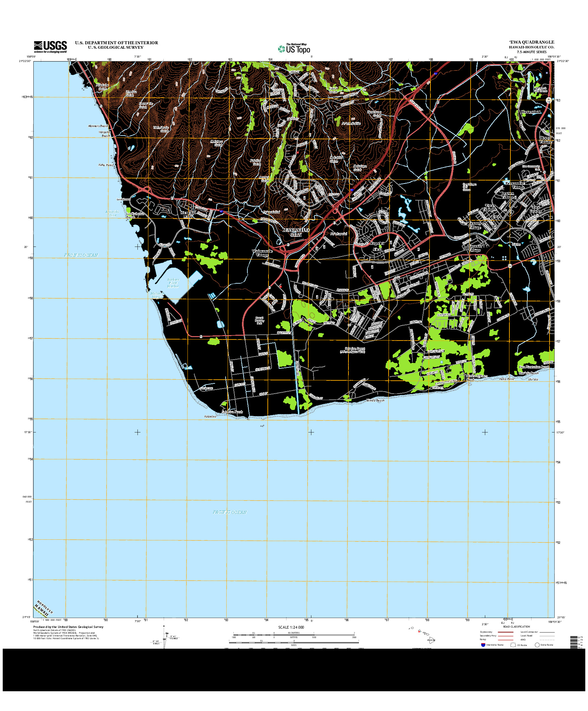Click the 'Lanikuhonua Beach' label
Viewport: 588px width, 711px height.
coord(135,216)
